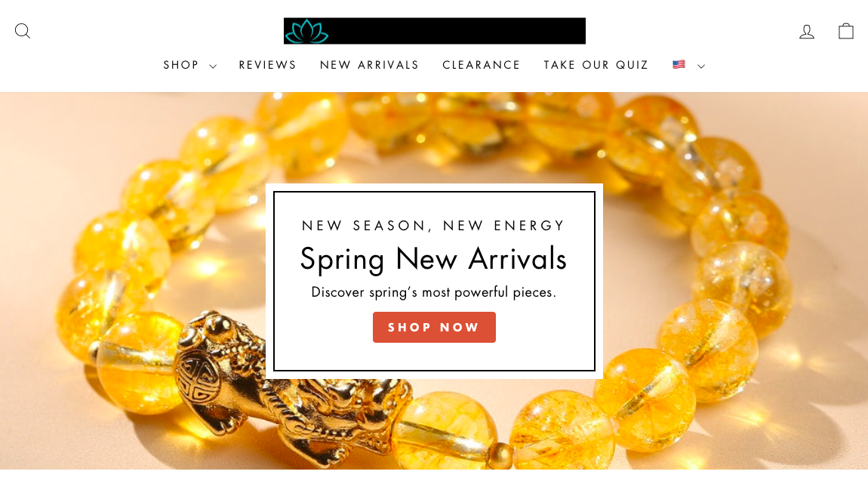Click the black store logo banner

(435, 31)
